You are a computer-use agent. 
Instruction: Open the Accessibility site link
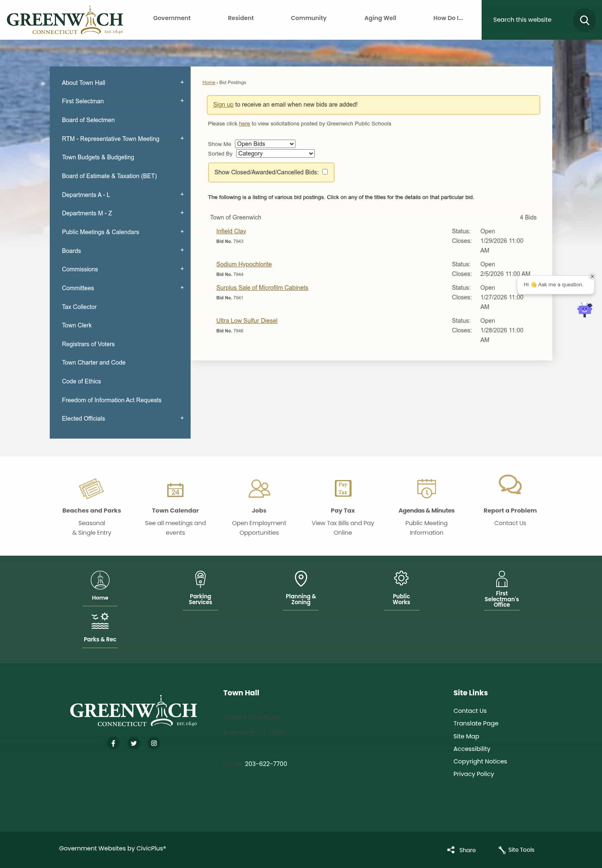[472, 749]
